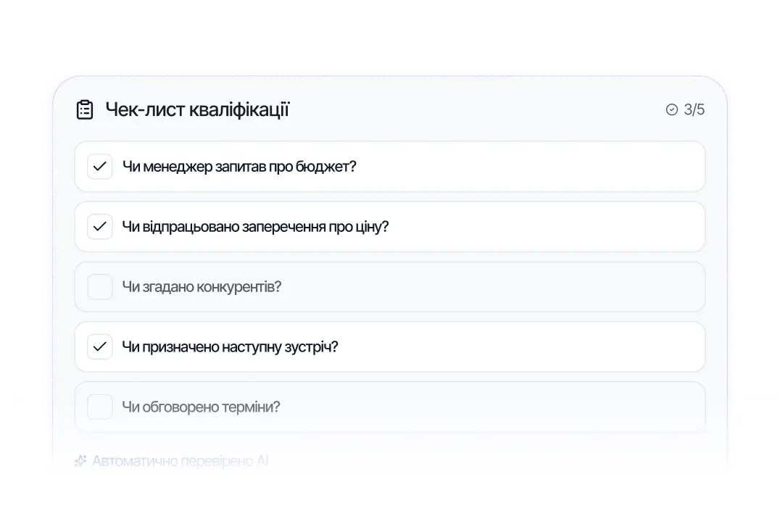The image size is (780, 532).
Task: Click the "Автоматично перевірено AI" label
Action: pyautogui.click(x=181, y=461)
